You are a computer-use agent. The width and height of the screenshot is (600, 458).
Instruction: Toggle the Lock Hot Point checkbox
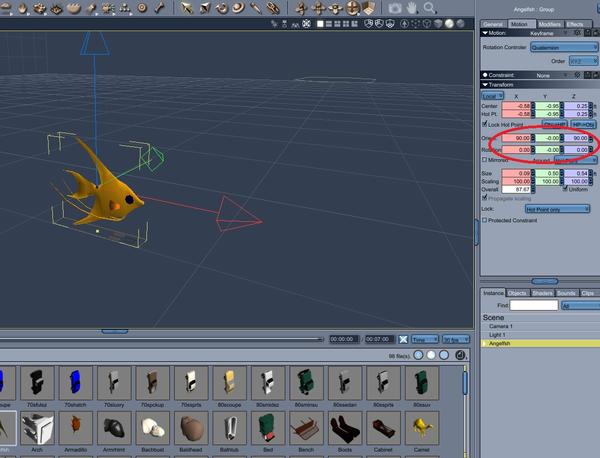[484, 124]
